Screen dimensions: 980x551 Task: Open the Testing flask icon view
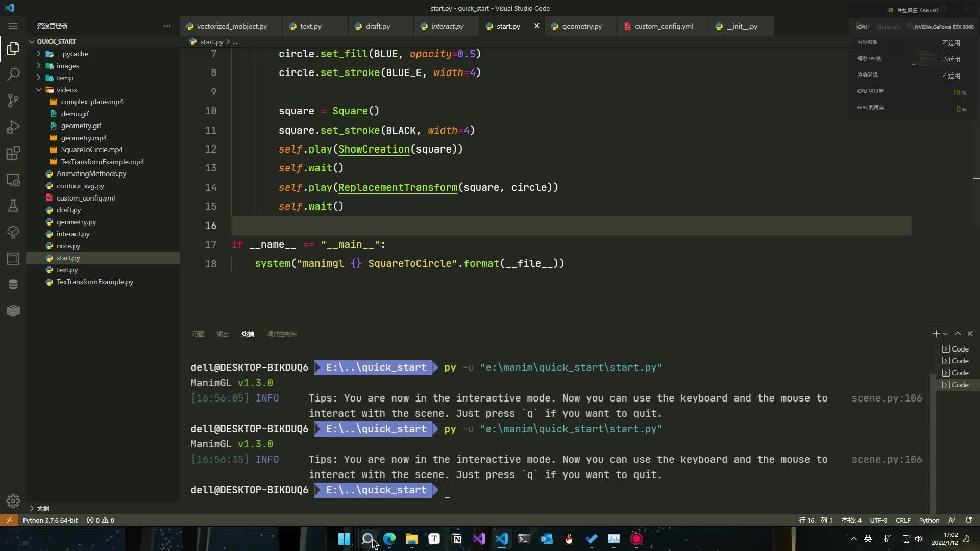tap(13, 206)
